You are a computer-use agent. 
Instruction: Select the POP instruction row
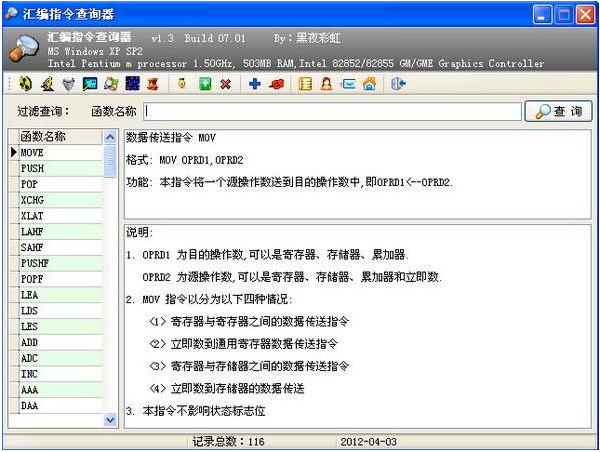pos(60,184)
